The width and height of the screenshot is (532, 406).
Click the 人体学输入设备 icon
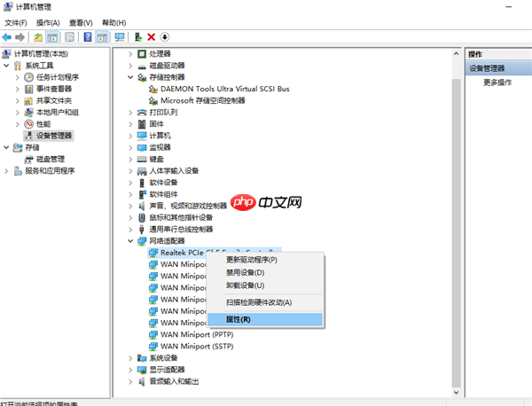pyautogui.click(x=142, y=171)
